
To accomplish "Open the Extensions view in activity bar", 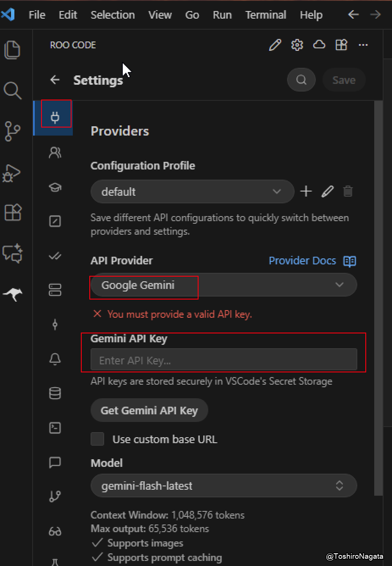I will pyautogui.click(x=13, y=212).
